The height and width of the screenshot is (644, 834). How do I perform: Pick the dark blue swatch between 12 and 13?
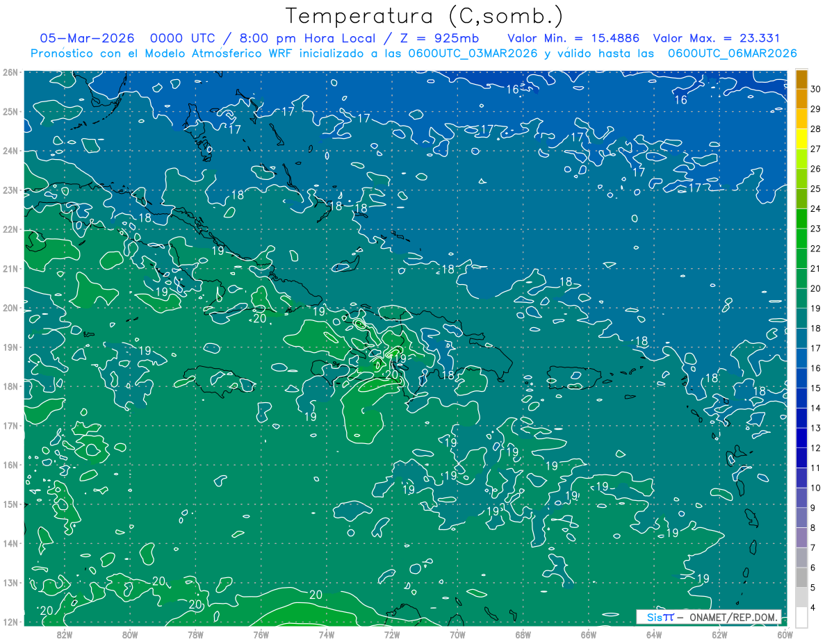801,438
